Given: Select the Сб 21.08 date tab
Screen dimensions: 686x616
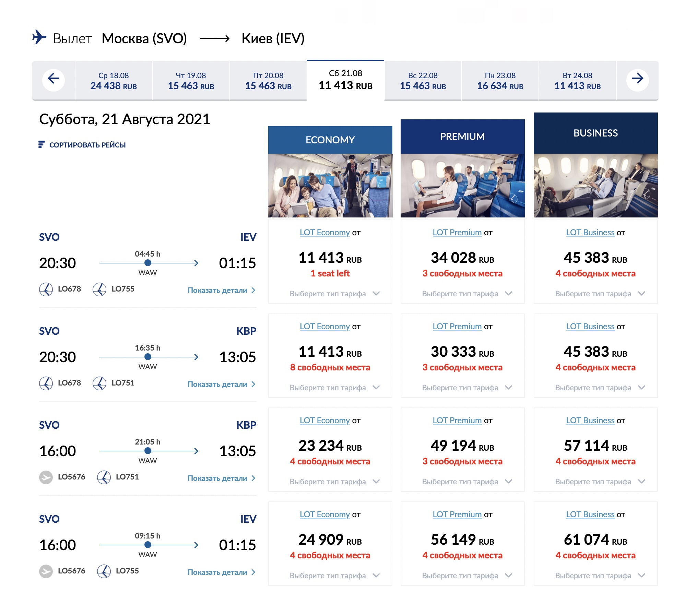Looking at the screenshot, I should click(345, 80).
